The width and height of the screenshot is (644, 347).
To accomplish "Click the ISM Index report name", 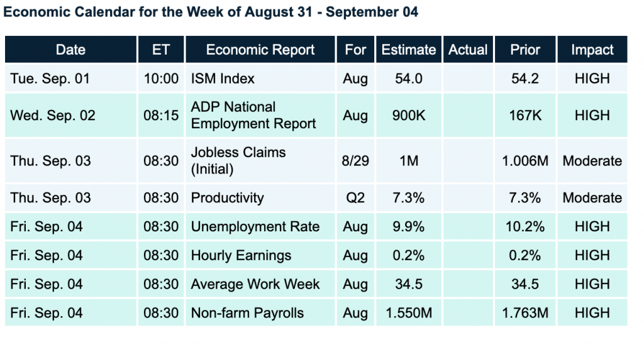I will (223, 79).
